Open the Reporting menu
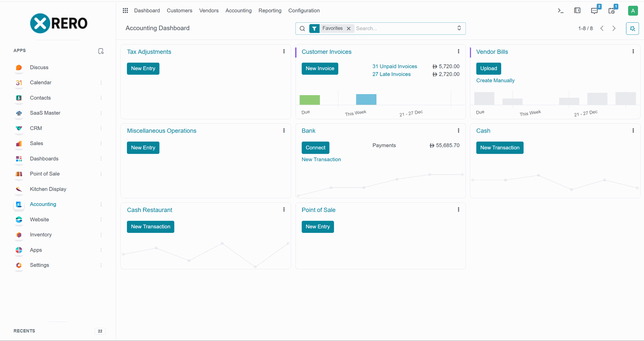This screenshot has height=341, width=644. point(270,11)
